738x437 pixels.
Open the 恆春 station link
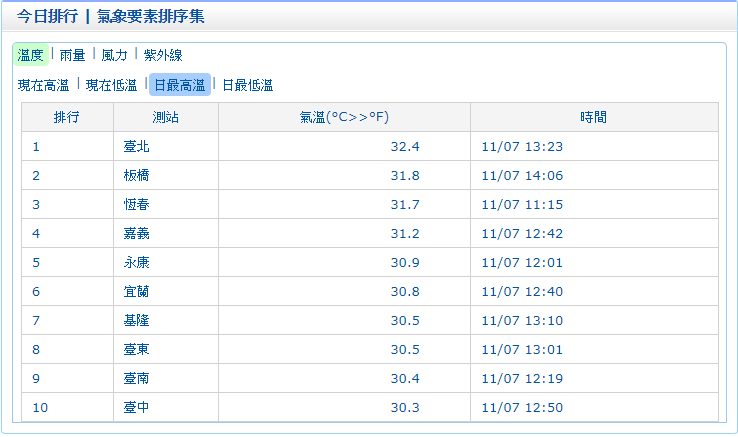point(136,204)
